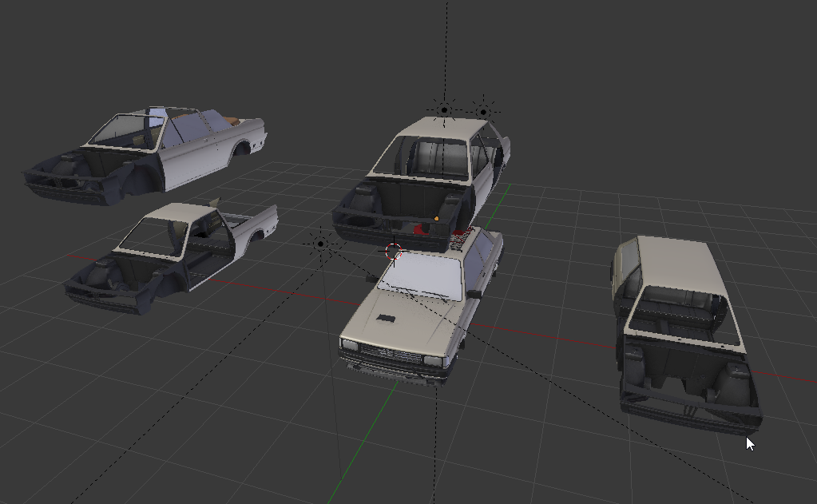
Task: Click the complete car's left headlight
Action: pos(348,345)
